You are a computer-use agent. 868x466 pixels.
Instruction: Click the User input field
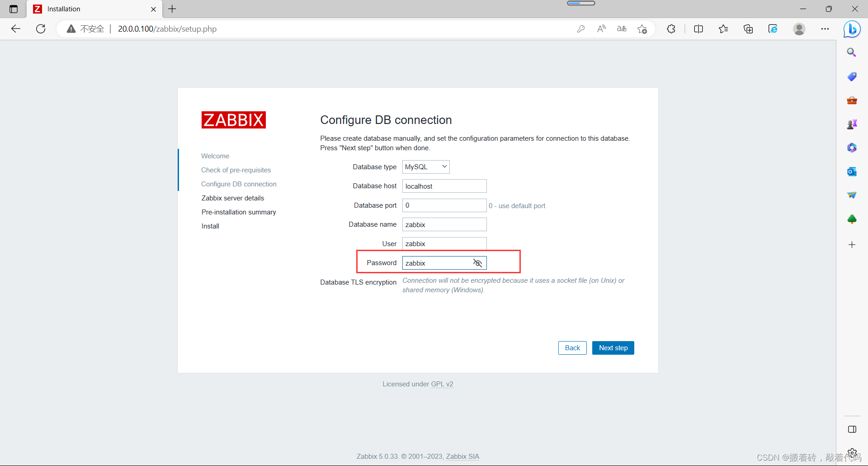click(444, 243)
